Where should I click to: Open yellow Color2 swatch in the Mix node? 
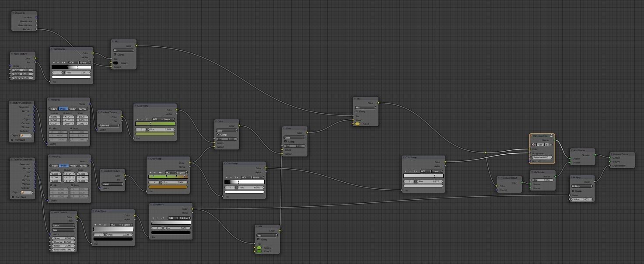click(x=357, y=124)
